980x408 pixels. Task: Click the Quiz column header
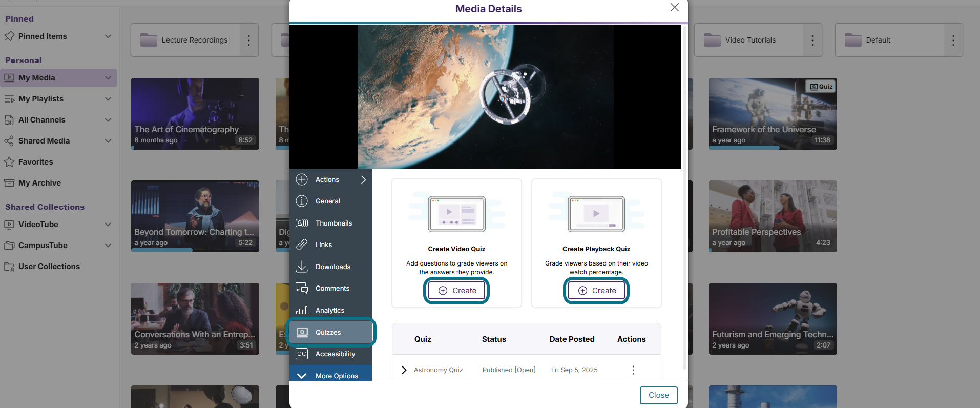point(423,339)
